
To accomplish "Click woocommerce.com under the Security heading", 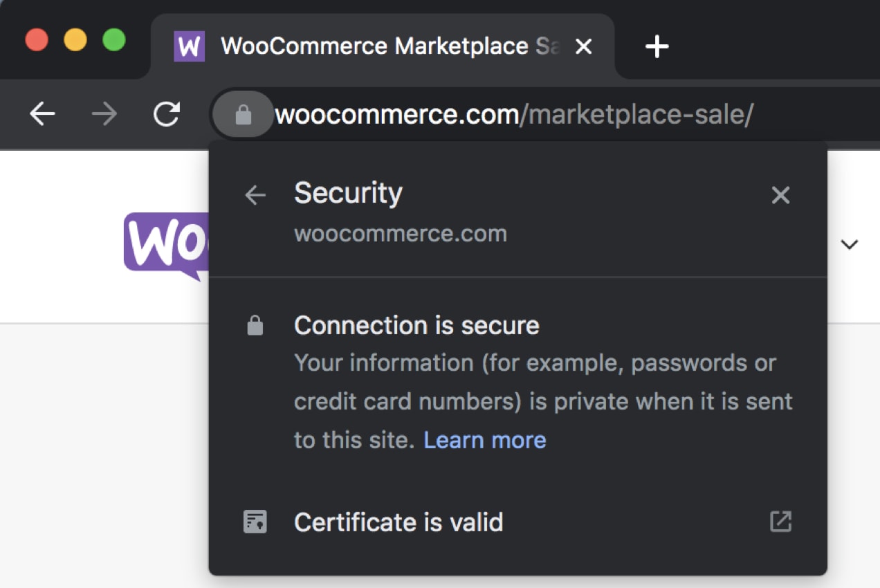I will pyautogui.click(x=401, y=233).
